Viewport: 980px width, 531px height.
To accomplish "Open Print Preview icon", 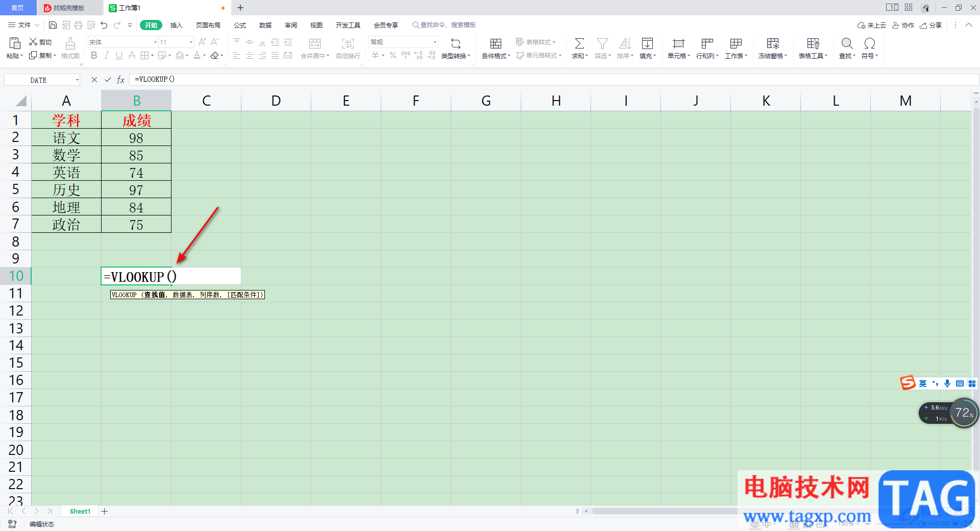I will tap(91, 25).
